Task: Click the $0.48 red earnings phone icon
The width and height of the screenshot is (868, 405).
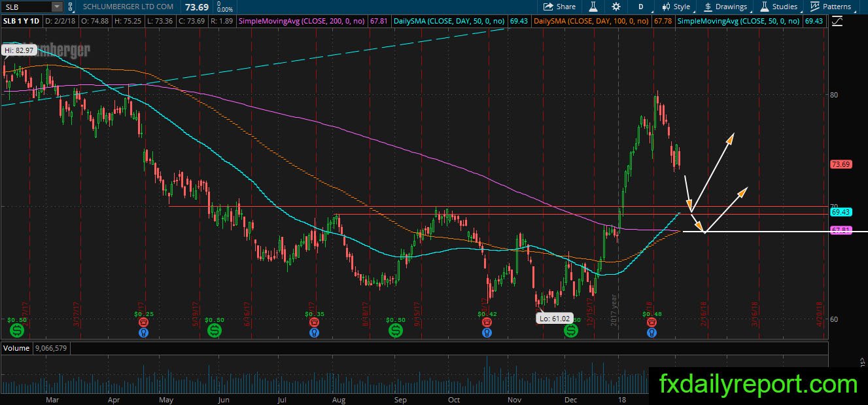Action: click(x=651, y=322)
